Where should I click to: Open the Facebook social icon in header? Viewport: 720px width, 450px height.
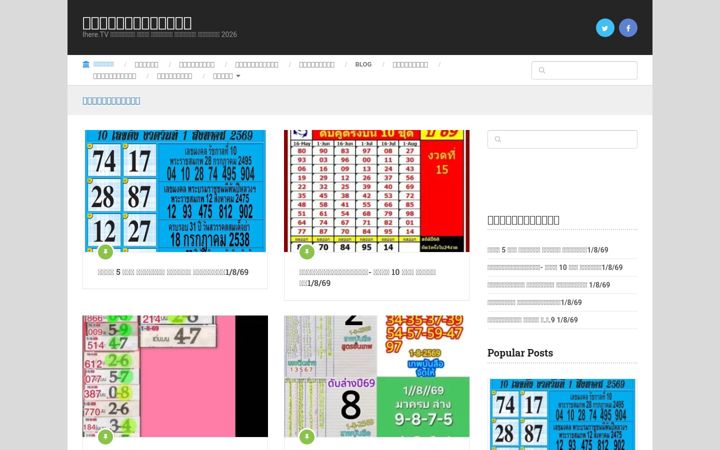628,28
